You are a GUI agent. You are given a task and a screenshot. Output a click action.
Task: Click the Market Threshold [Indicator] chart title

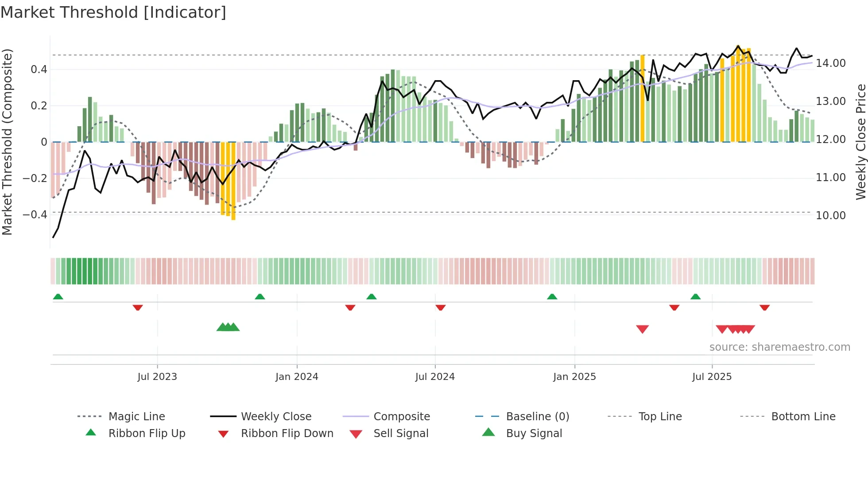(113, 12)
